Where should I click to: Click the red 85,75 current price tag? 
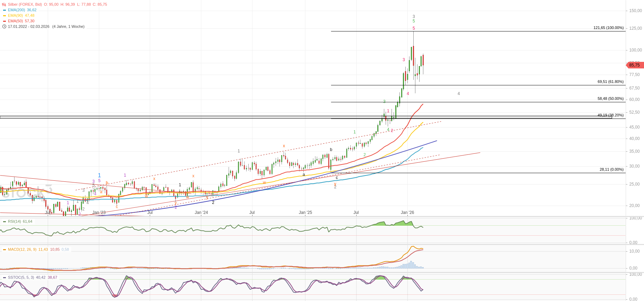(x=634, y=65)
